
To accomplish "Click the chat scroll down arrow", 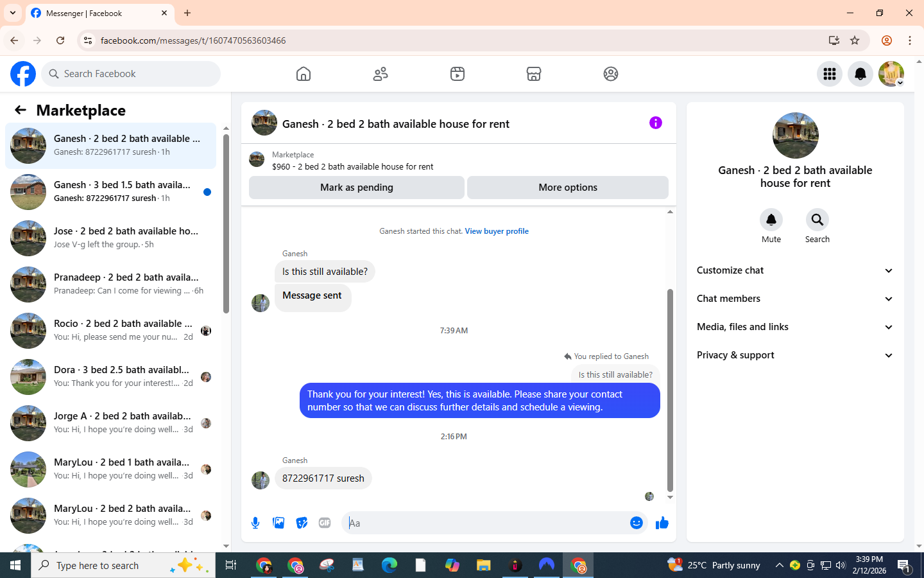I will click(670, 498).
